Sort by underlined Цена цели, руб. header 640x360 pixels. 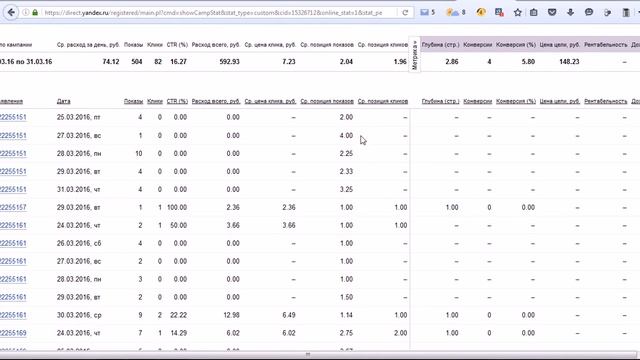[560, 101]
